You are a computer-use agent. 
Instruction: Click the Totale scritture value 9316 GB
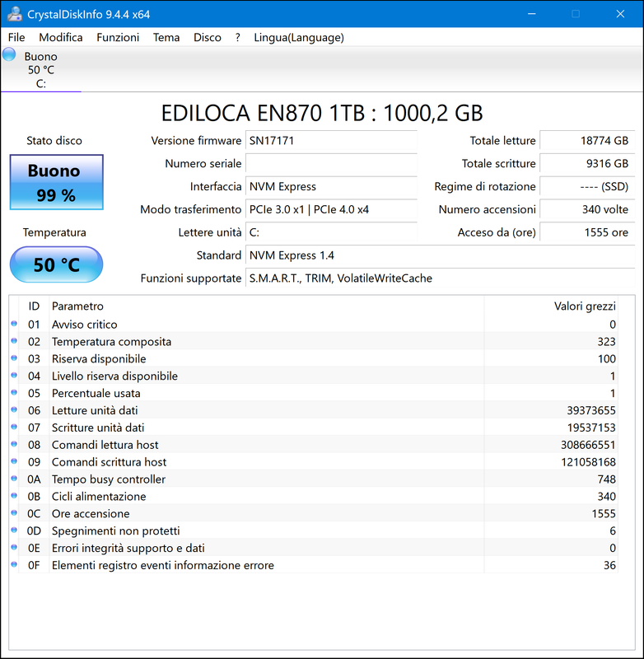[587, 163]
